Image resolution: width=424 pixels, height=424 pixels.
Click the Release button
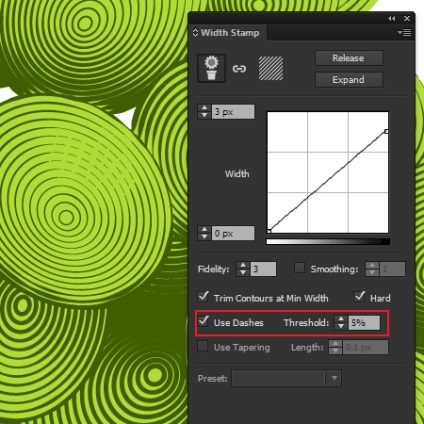[x=348, y=58]
